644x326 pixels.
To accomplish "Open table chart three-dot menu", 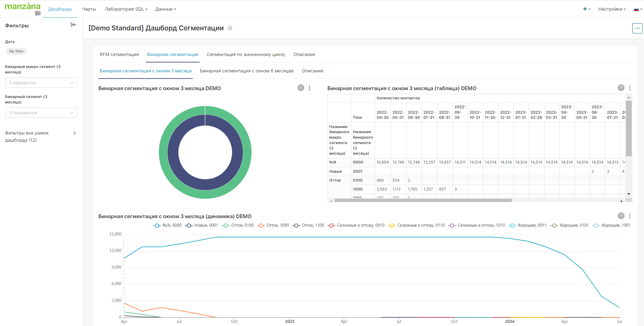I will 630,88.
